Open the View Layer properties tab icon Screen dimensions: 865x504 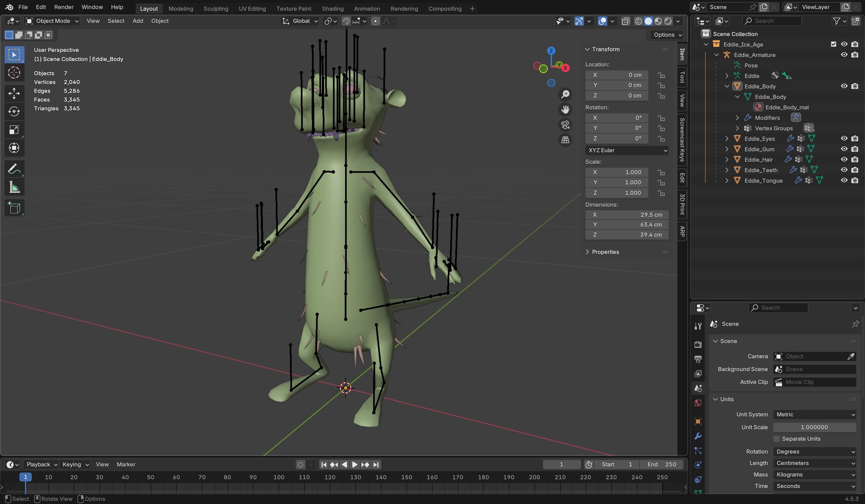click(x=698, y=373)
